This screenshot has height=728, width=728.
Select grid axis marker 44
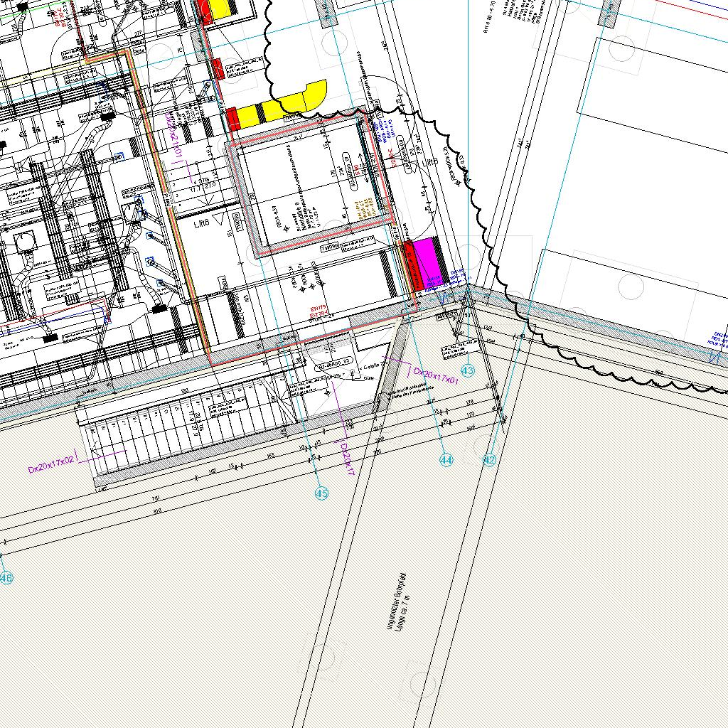click(446, 461)
